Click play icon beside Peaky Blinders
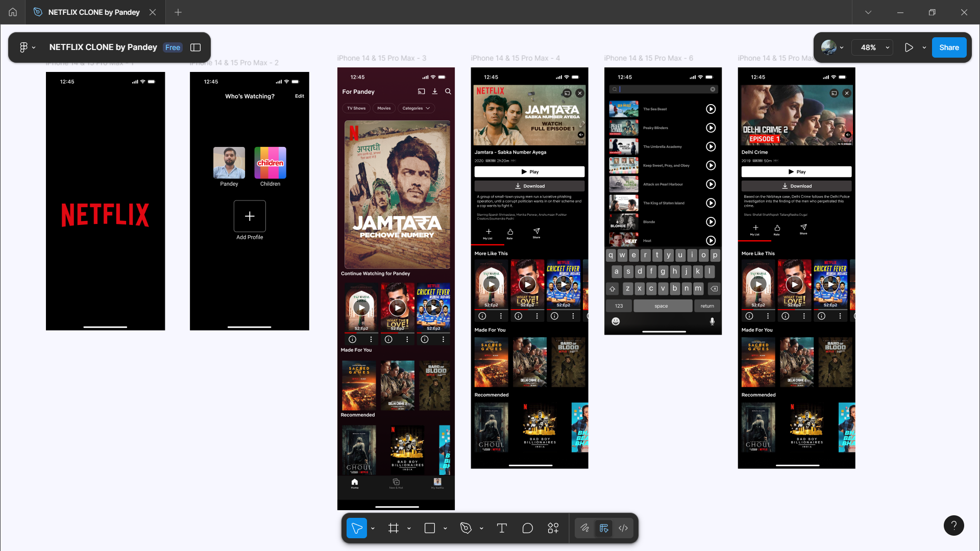Viewport: 980px width, 551px height. tap(710, 128)
